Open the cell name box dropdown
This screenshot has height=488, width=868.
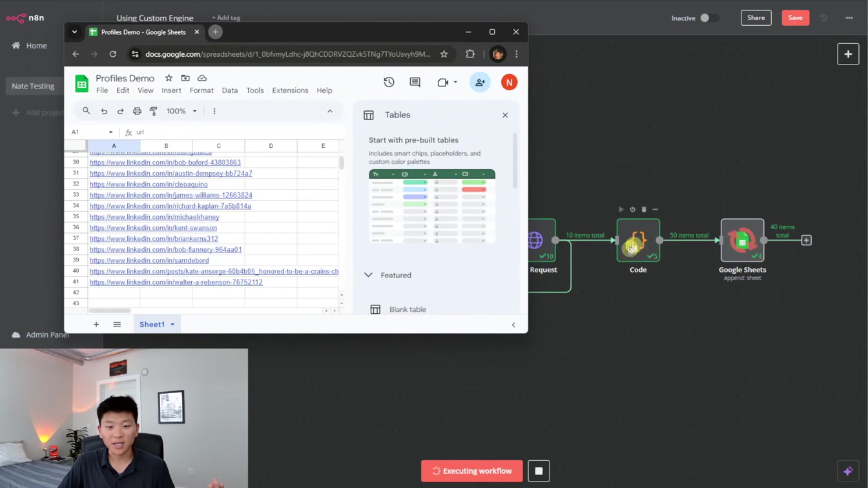click(x=110, y=132)
